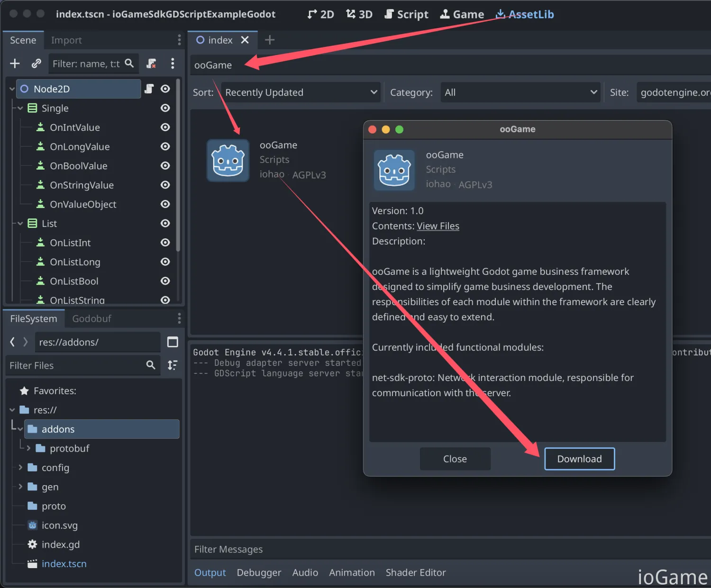This screenshot has height=588, width=711.
Task: Toggle the OnListBool eye icon
Action: 165,281
